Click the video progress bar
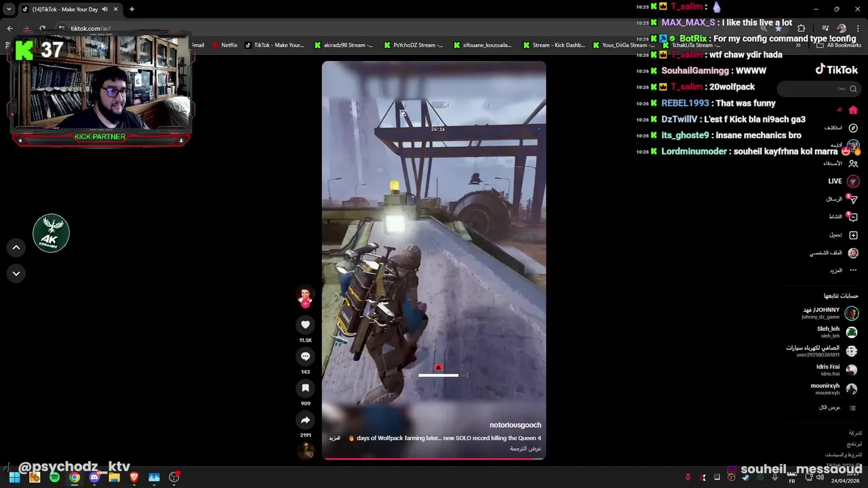The image size is (868, 488). pyautogui.click(x=434, y=459)
